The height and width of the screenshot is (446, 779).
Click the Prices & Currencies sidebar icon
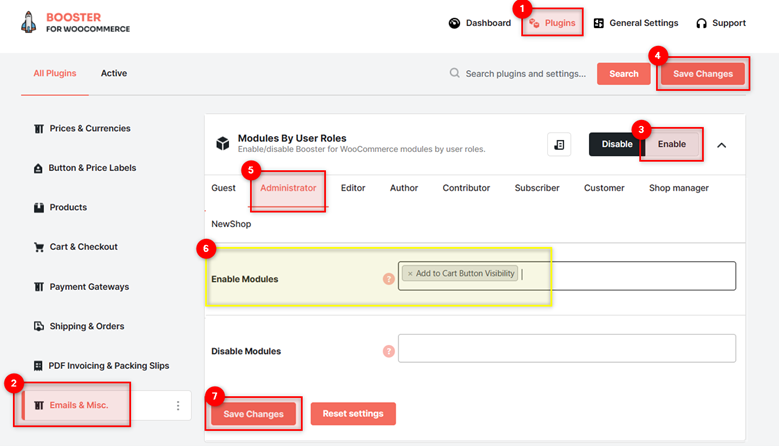[39, 129]
